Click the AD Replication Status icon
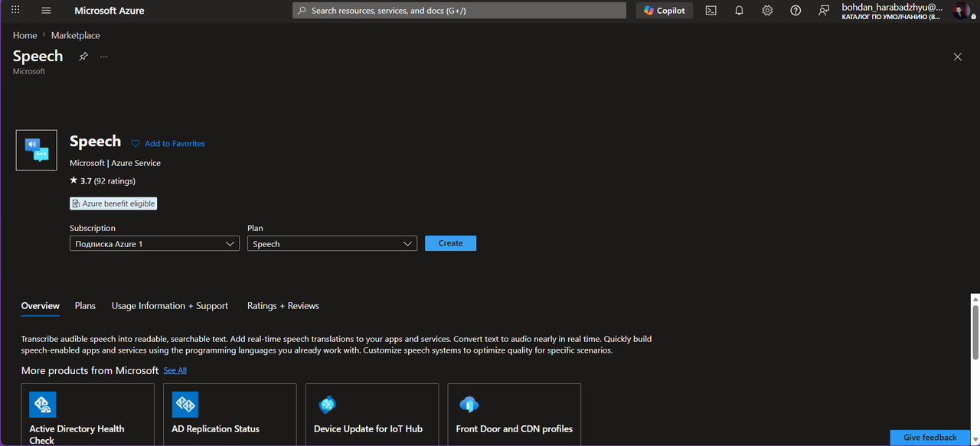 coord(185,404)
